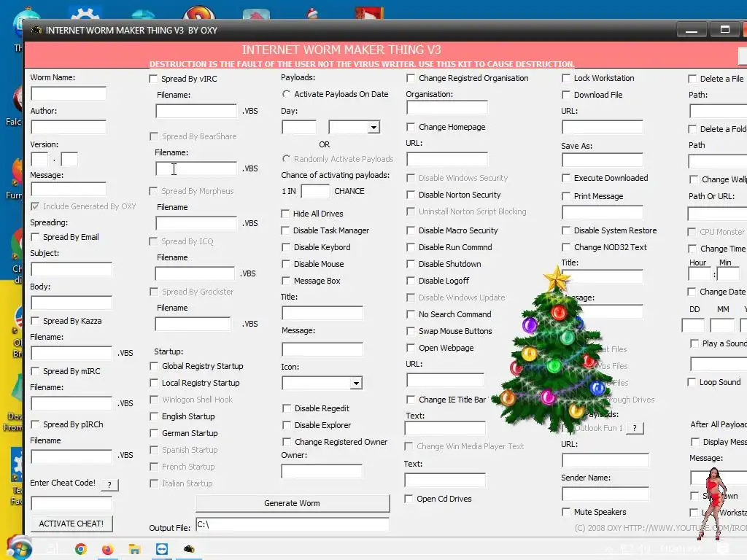
Task: Click the app icon in the title bar
Action: coord(36,30)
